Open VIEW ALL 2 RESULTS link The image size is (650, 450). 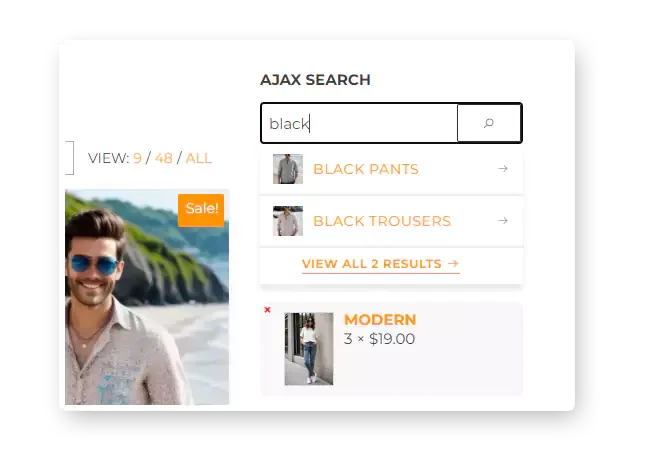(x=381, y=264)
